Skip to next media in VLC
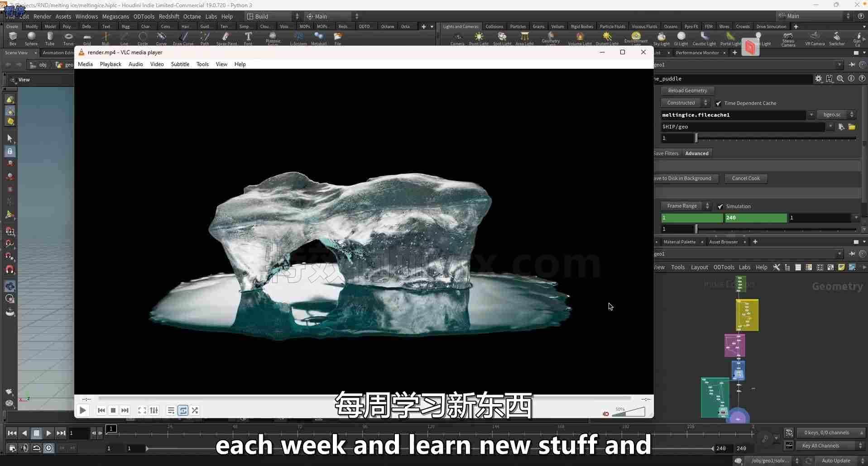Viewport: 868px width, 466px height. (x=125, y=410)
